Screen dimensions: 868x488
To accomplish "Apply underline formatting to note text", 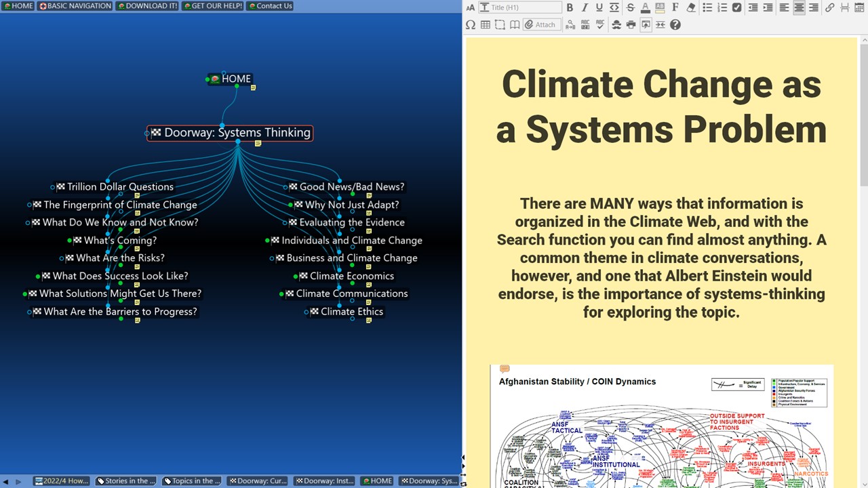I will click(599, 7).
